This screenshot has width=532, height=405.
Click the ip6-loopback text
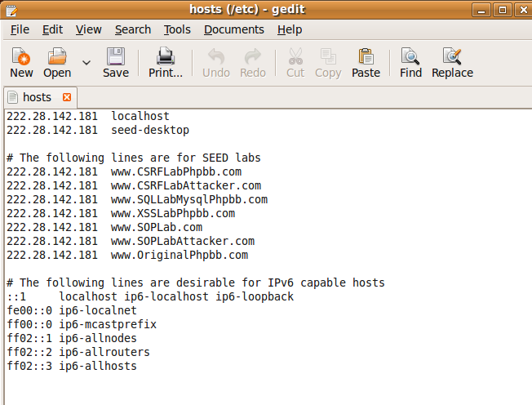[255, 296]
